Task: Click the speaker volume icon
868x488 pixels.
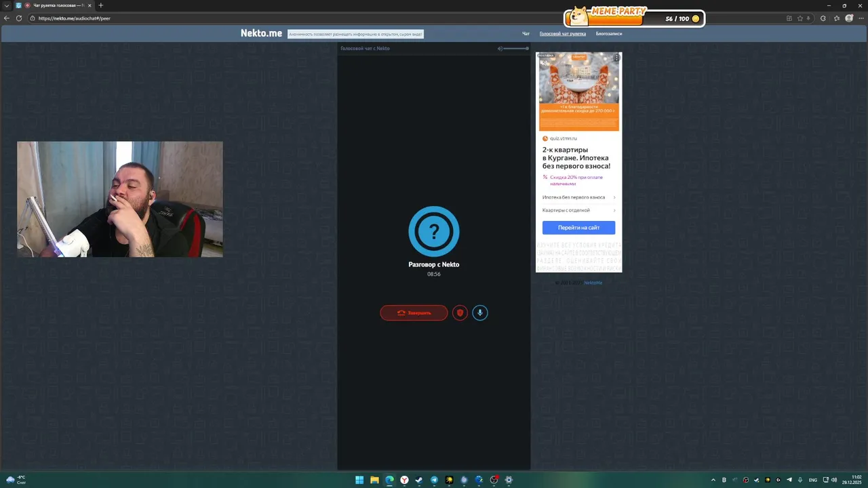Action: tap(500, 48)
